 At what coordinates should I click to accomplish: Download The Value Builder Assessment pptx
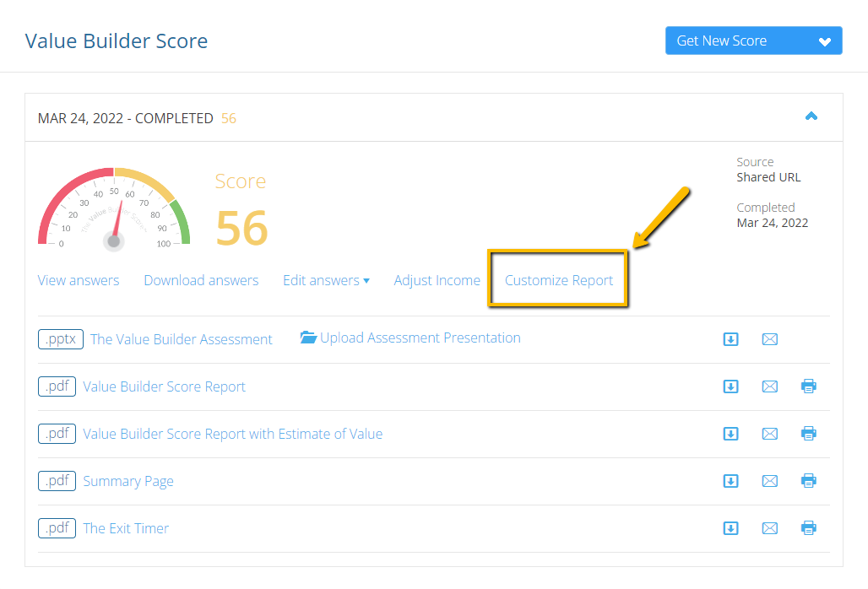pos(731,339)
